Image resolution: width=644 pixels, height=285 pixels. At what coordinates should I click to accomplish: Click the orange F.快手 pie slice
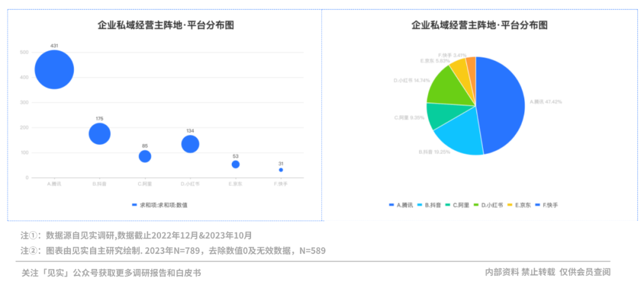[x=471, y=64]
